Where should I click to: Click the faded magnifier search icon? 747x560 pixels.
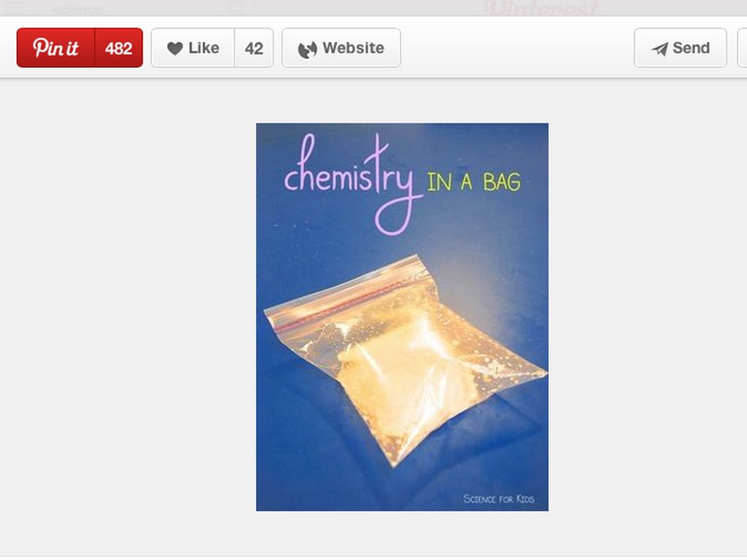(236, 8)
